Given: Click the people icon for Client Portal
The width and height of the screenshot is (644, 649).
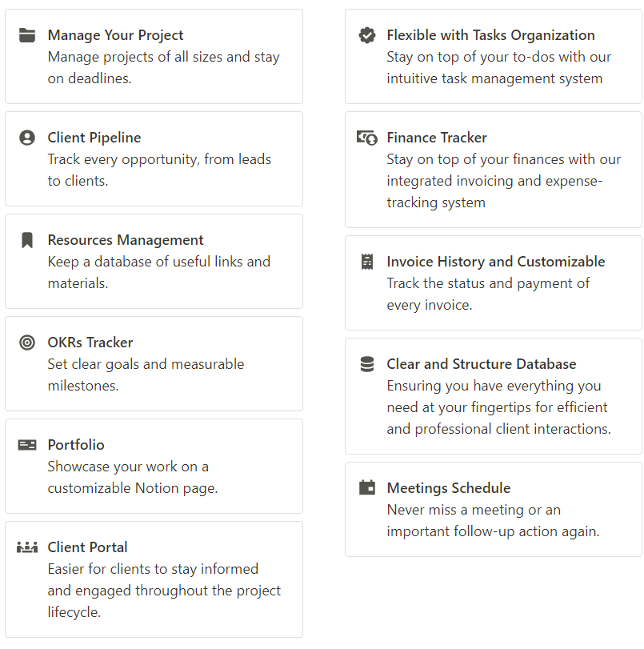Looking at the screenshot, I should 27,547.
